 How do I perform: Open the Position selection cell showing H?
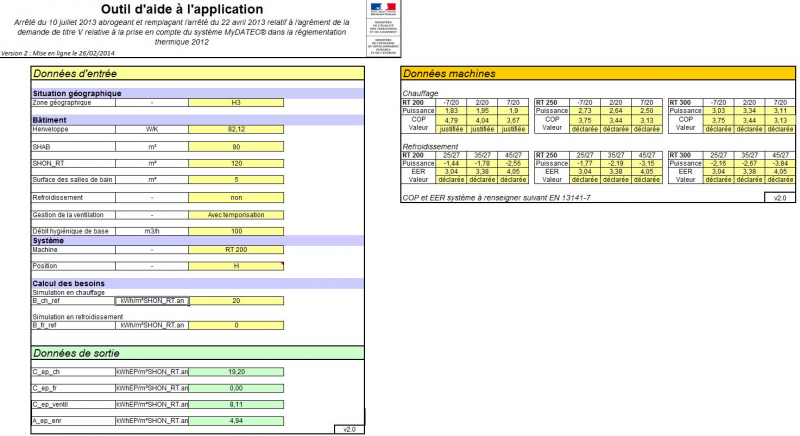236,266
